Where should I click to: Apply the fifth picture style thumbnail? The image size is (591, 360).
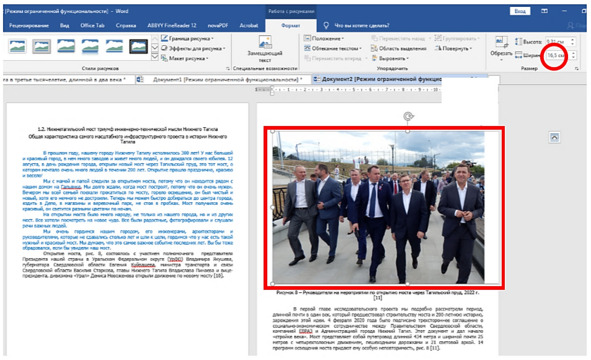click(x=114, y=46)
